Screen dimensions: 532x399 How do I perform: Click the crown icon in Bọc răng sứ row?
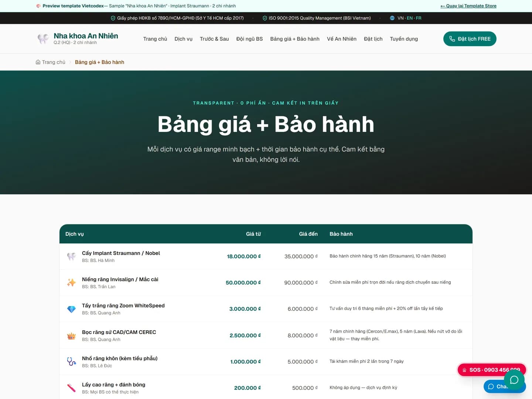click(x=72, y=335)
